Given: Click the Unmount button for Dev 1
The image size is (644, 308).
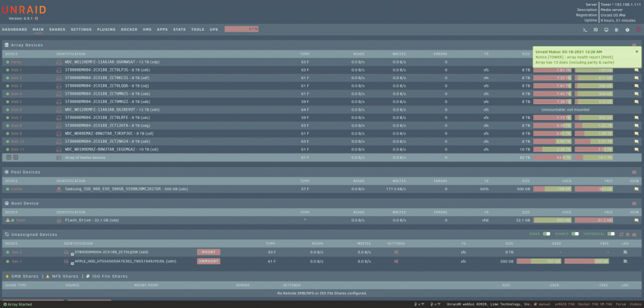Looking at the screenshot, I should (x=209, y=261).
